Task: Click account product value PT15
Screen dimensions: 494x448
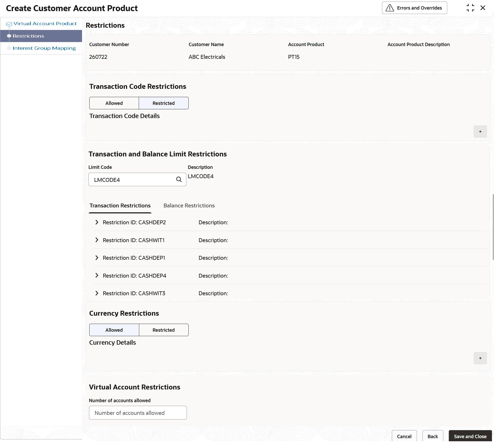Action: [x=294, y=57]
